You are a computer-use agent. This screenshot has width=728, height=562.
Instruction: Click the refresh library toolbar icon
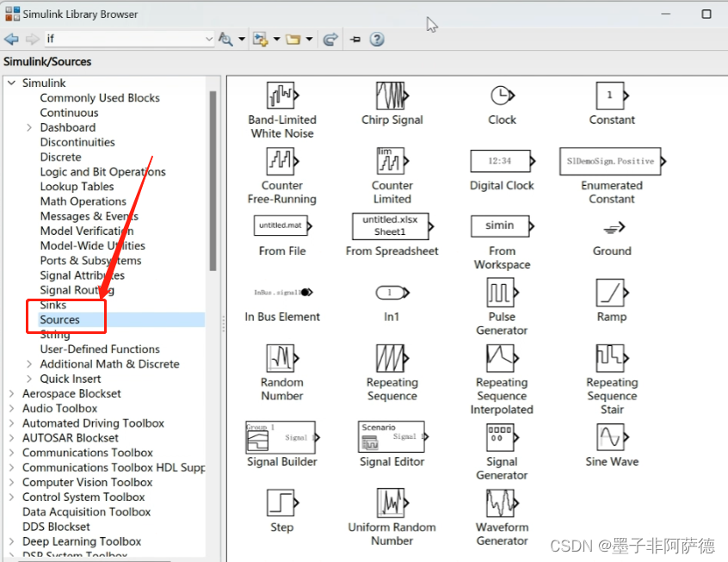(x=330, y=39)
